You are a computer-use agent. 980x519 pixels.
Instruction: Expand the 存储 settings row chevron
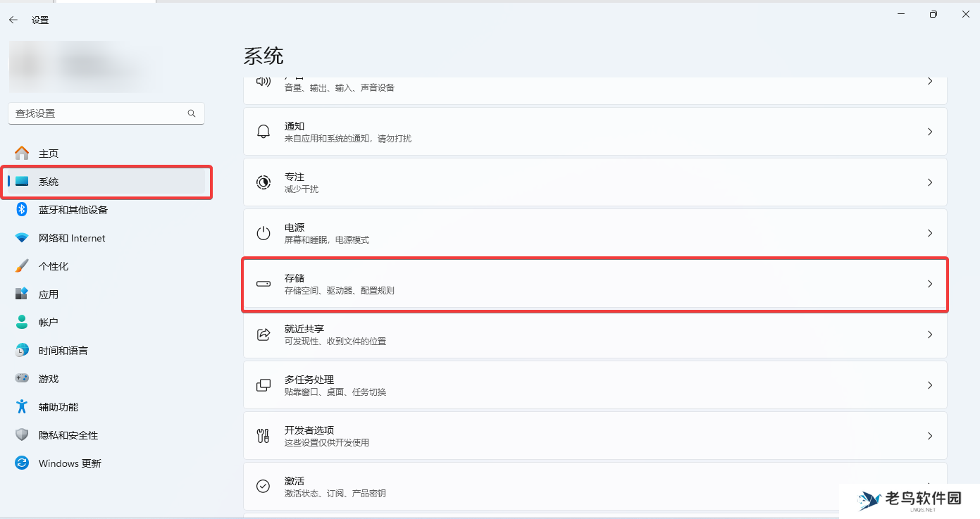point(930,284)
